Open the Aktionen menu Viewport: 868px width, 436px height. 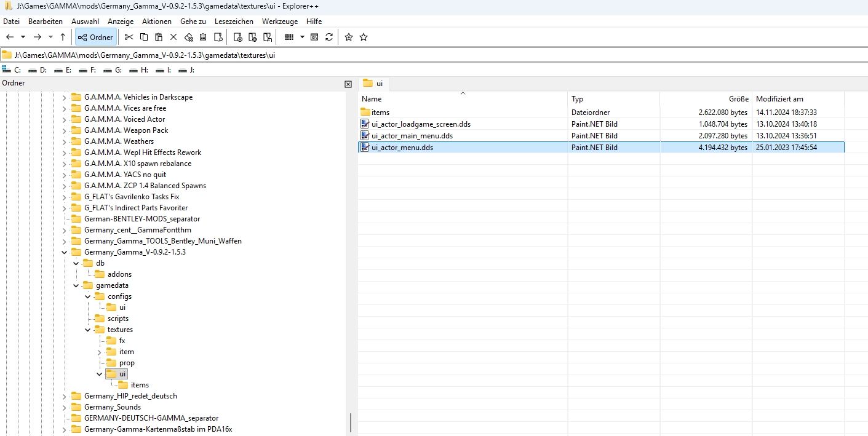pos(157,21)
